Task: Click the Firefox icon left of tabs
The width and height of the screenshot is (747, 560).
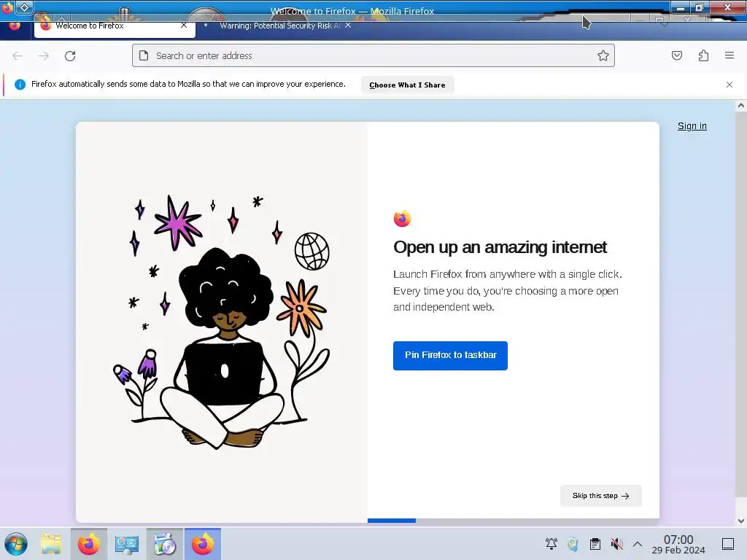Action: click(15, 26)
